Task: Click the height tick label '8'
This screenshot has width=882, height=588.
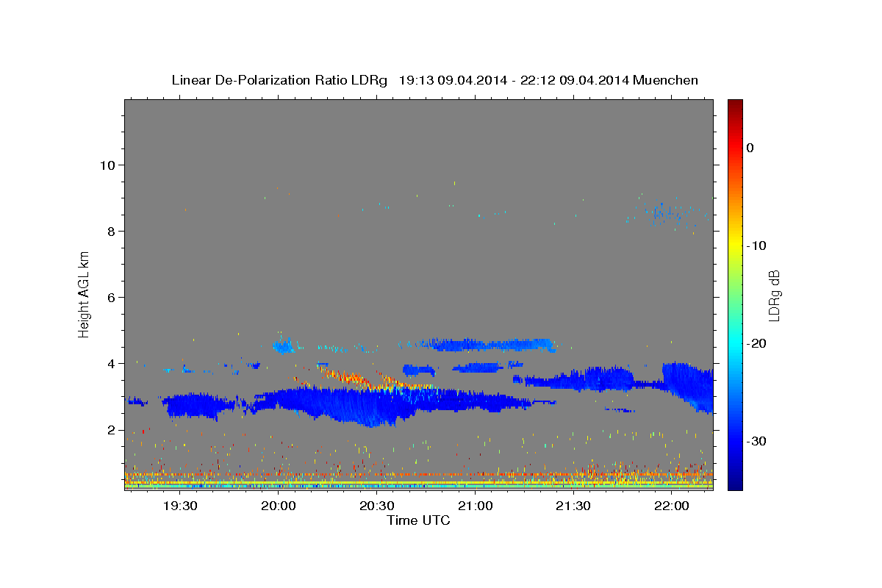Action: pyautogui.click(x=110, y=231)
